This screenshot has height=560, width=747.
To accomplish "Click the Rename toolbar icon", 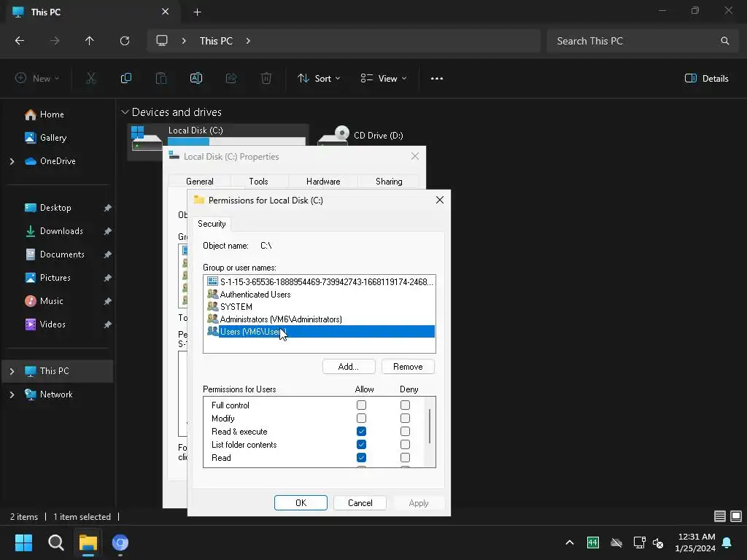I will pyautogui.click(x=196, y=78).
